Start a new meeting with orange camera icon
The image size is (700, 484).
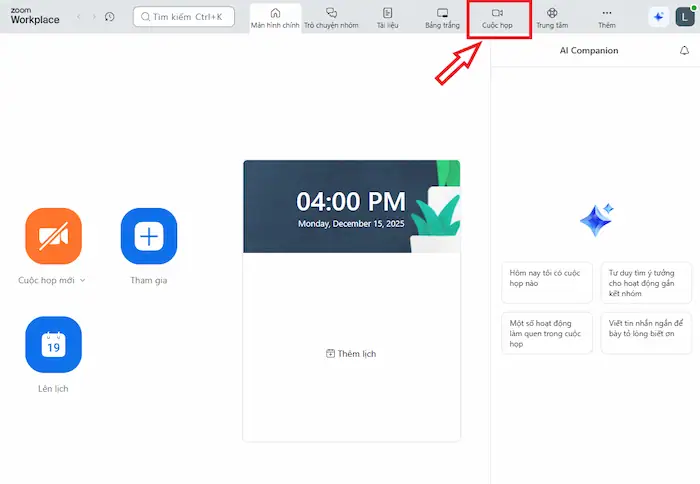tap(53, 236)
